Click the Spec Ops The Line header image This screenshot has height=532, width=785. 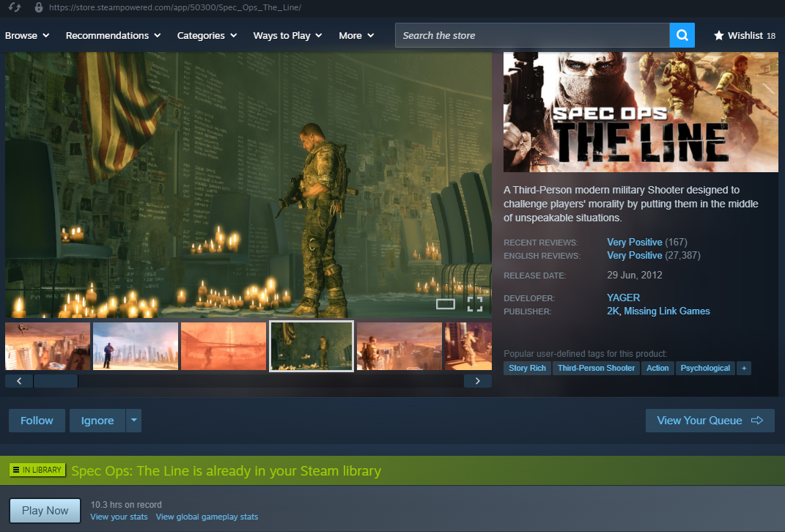point(641,112)
